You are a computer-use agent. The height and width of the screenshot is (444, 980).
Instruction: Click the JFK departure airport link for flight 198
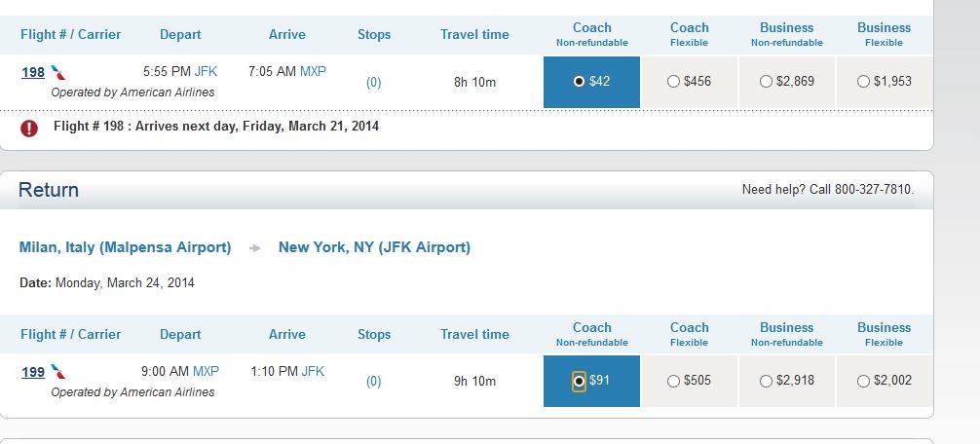pyautogui.click(x=206, y=71)
